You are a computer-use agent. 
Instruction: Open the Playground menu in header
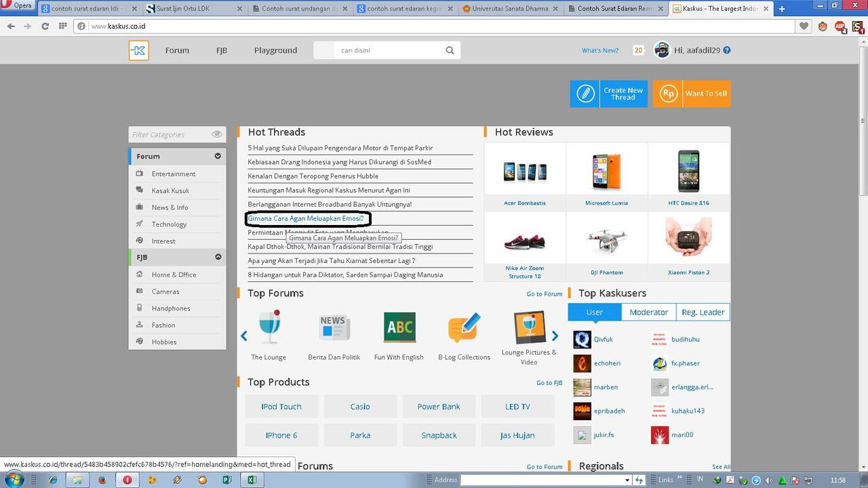(275, 50)
